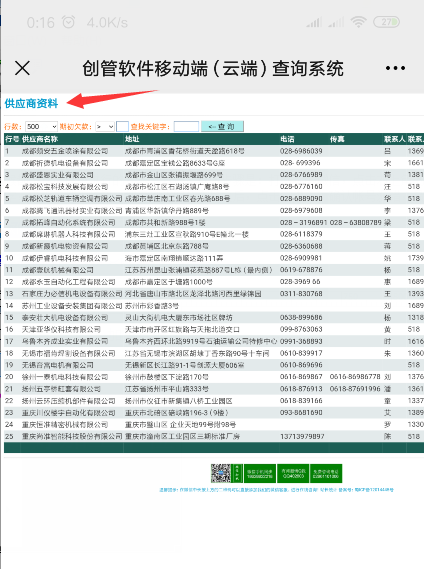This screenshot has width=424, height=569.
Task: Click the 电话 column header
Action: (x=287, y=139)
